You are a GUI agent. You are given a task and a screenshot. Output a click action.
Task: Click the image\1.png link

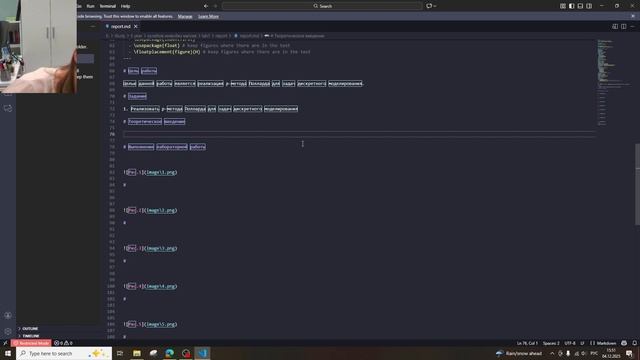[161, 172]
